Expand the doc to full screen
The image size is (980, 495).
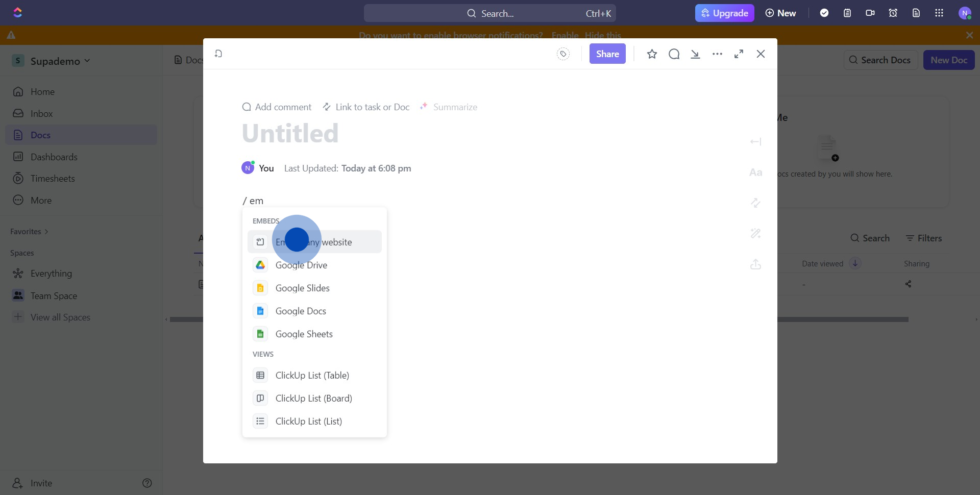tap(739, 54)
